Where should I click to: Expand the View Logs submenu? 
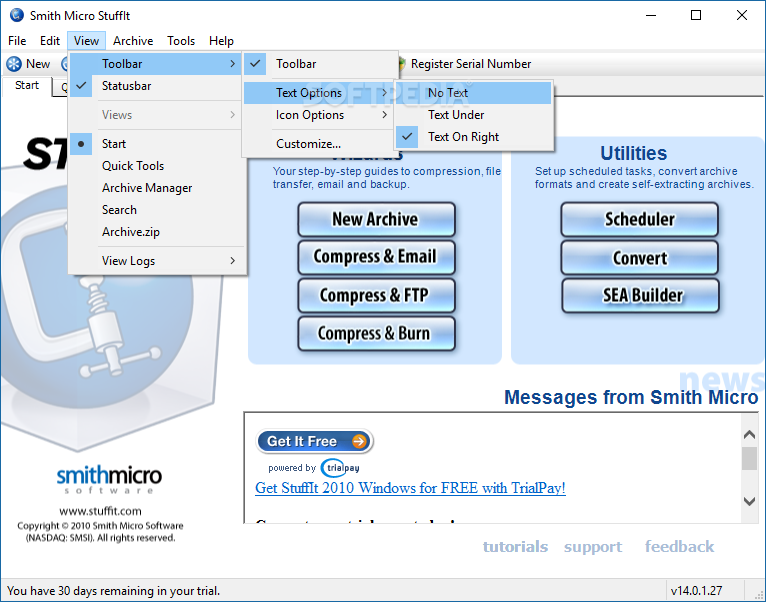pyautogui.click(x=155, y=261)
